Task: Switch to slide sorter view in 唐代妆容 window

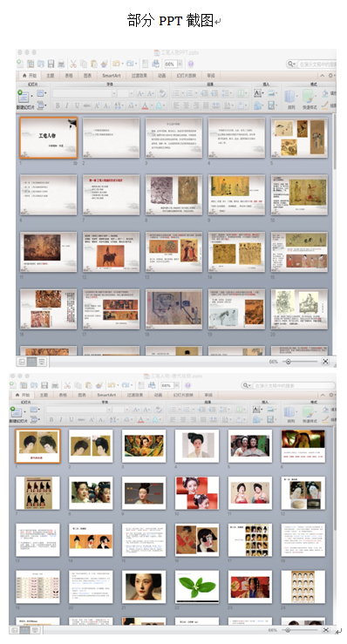Action: click(x=24, y=630)
